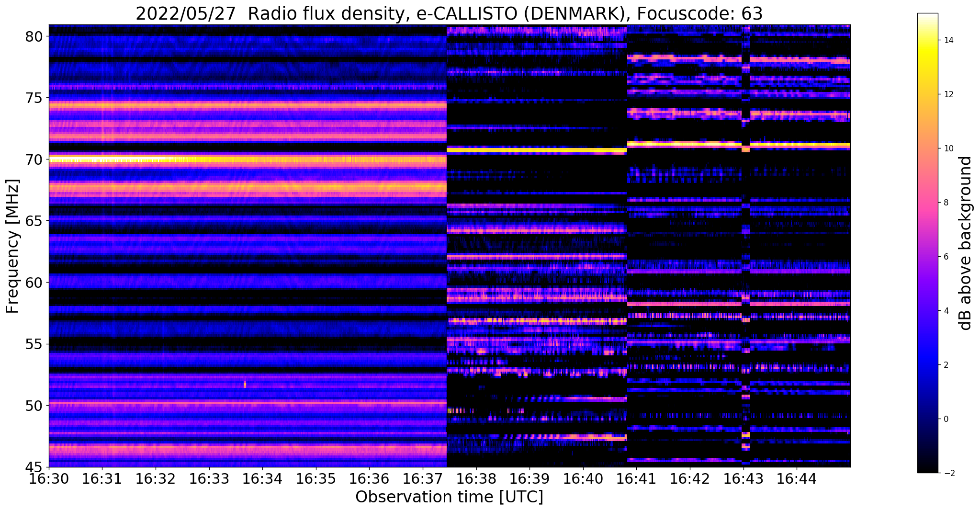Click the 60 MHz frequency tick label
The image size is (980, 511).
click(x=34, y=283)
